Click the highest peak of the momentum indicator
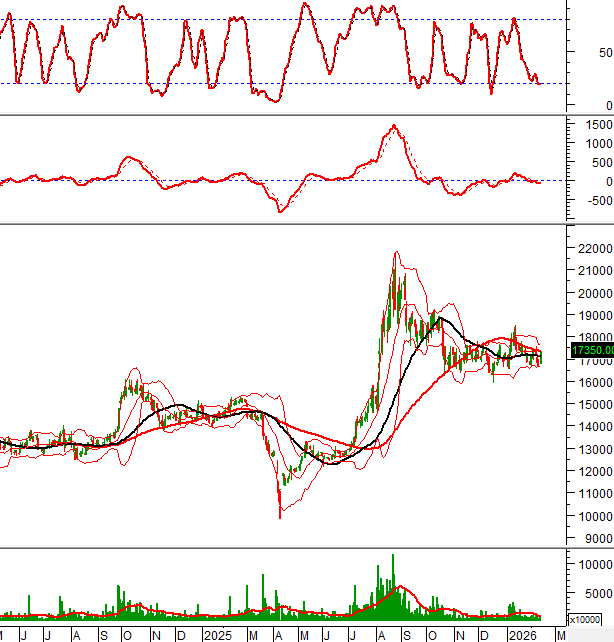 (x=394, y=126)
